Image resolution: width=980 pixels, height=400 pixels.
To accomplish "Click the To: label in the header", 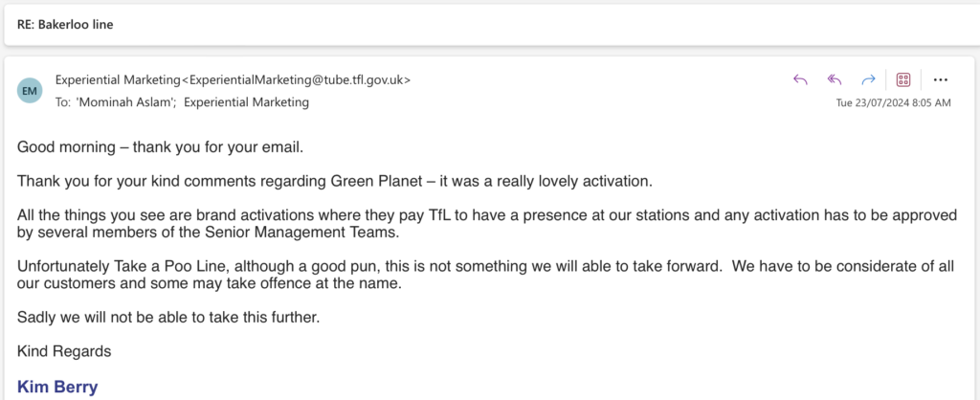I will (62, 102).
